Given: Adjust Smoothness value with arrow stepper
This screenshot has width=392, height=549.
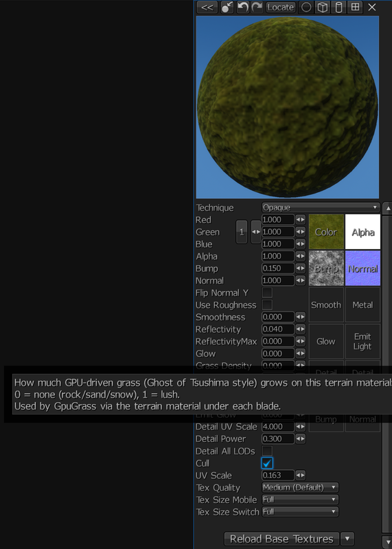Looking at the screenshot, I should click(x=300, y=317).
